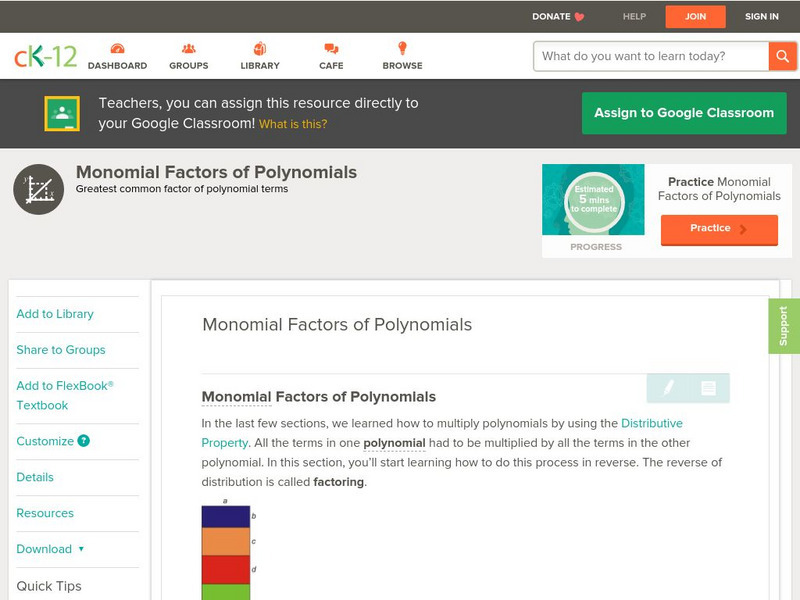Click the CK-12 logo
Image resolution: width=800 pixels, height=600 pixels.
point(45,57)
